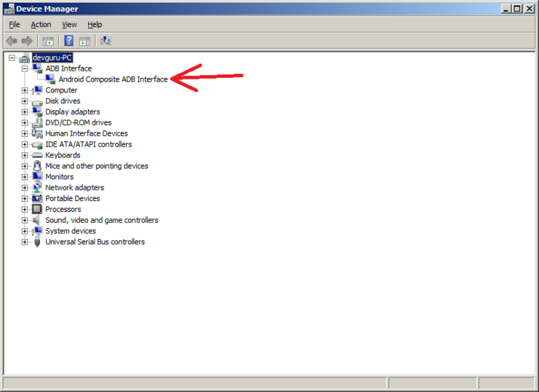Select the Android Composite ADB Interface device icon
Screen dimensions: 539x392
50,79
